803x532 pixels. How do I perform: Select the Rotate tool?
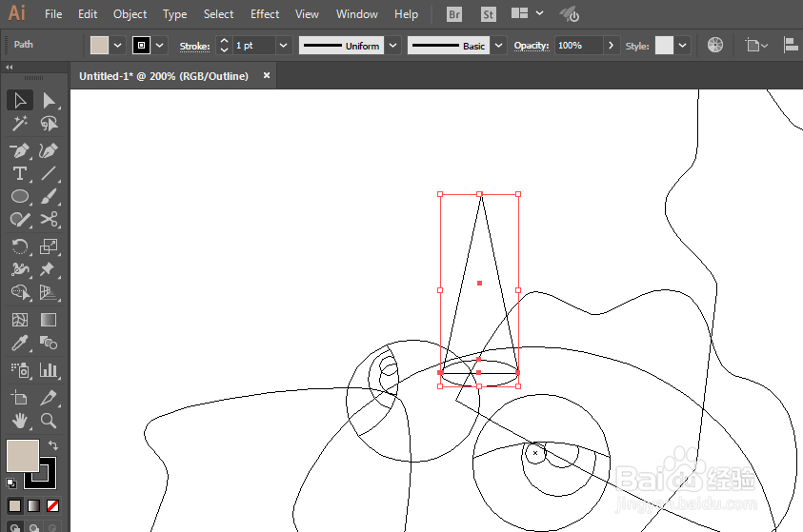click(20, 246)
